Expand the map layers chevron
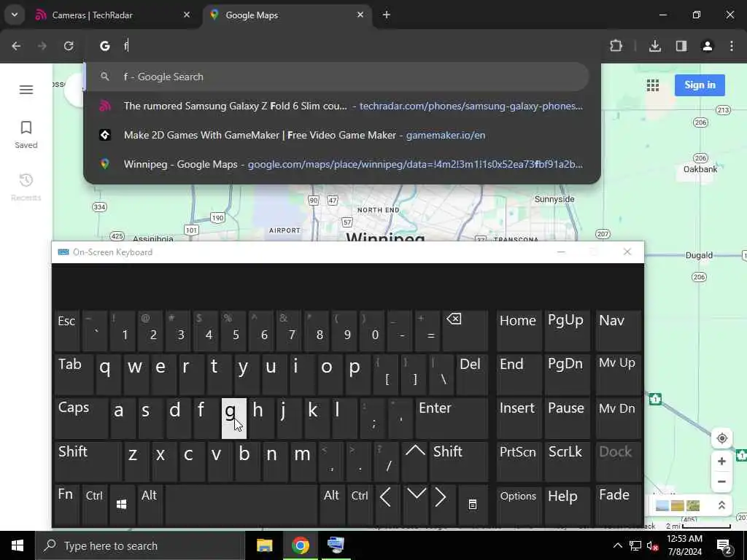747x560 pixels. coord(721,505)
